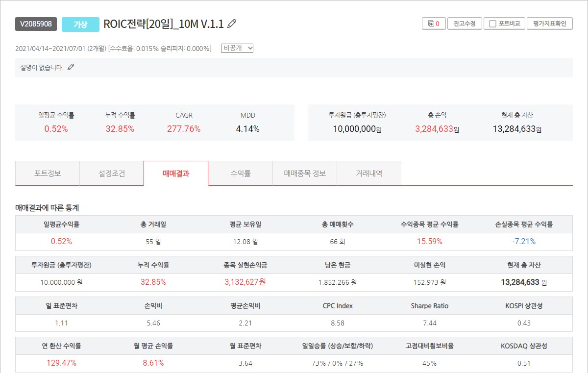
Task: Click the MDD value 4.14%
Action: pos(247,129)
